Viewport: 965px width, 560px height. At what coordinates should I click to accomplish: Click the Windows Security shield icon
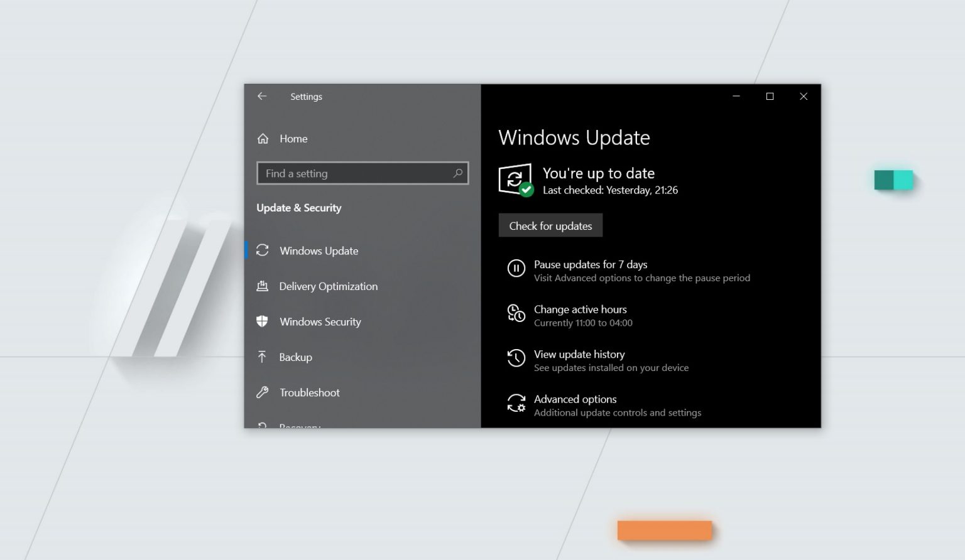pyautogui.click(x=263, y=321)
